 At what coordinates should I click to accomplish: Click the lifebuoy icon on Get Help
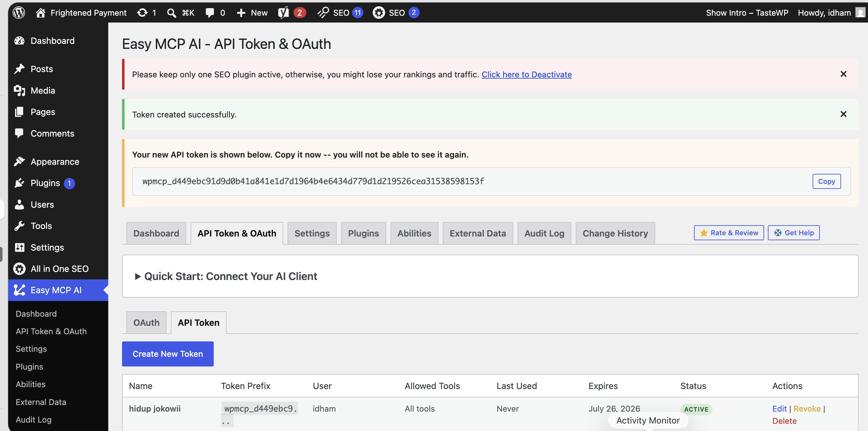778,233
